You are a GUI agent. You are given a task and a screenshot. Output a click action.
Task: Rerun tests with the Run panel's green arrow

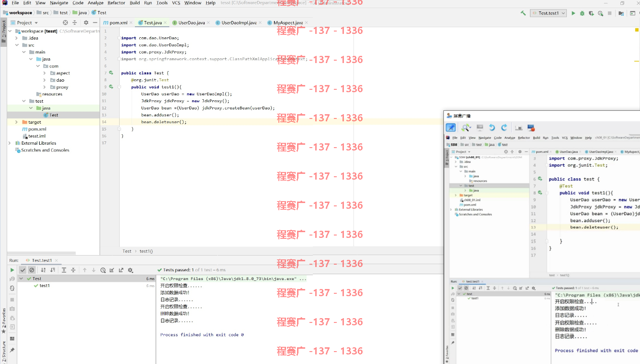coord(12,270)
